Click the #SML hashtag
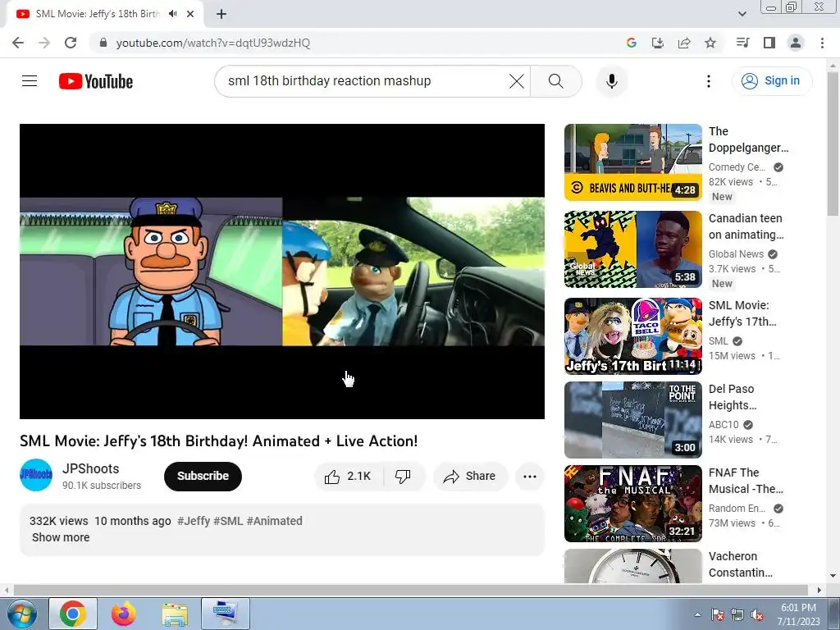Image resolution: width=840 pixels, height=630 pixels. 228,521
